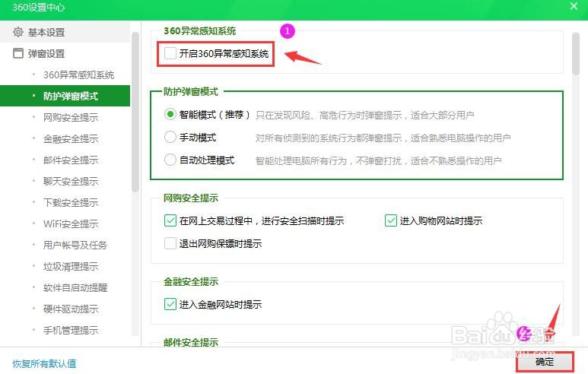Go to 360异常感知系统 in the sidebar
Image resolution: width=588 pixels, height=374 pixels.
coord(78,75)
